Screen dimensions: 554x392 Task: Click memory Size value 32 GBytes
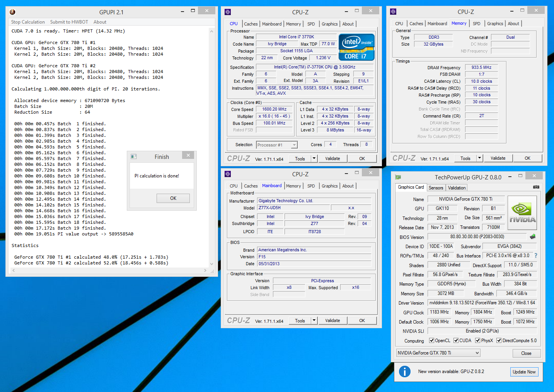pyautogui.click(x=433, y=44)
